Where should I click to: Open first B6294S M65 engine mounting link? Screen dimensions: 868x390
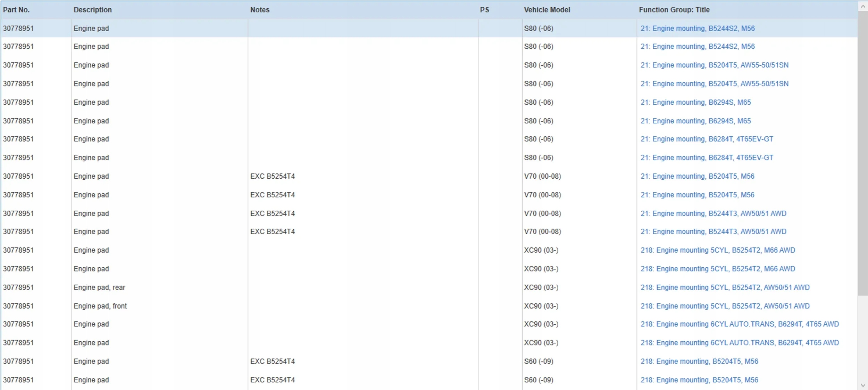(x=695, y=102)
